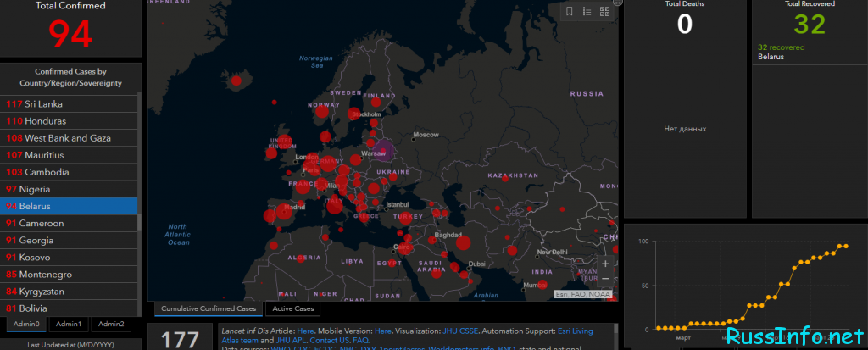
Task: Pick the Bolivia row
Action: coord(69,308)
